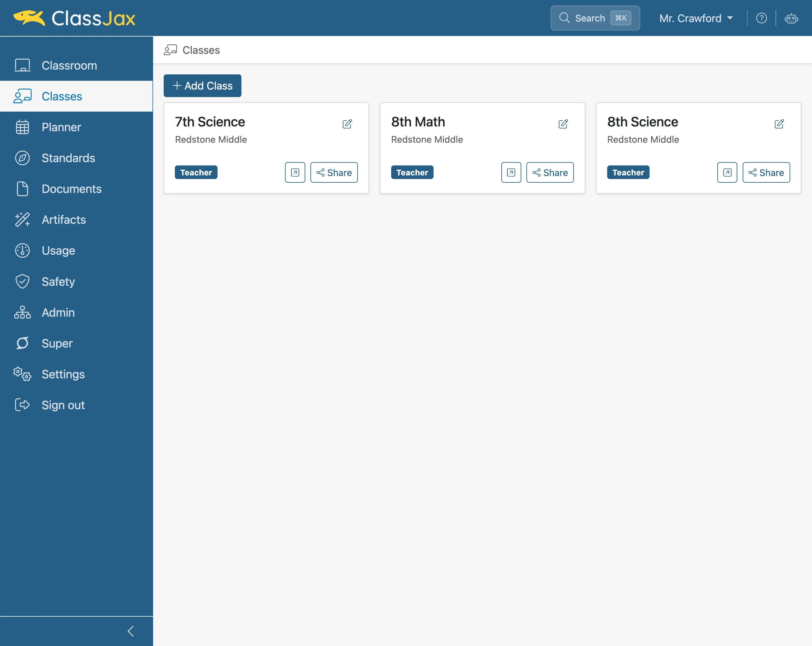Open 8th Math in new window icon
The width and height of the screenshot is (812, 646).
click(511, 172)
